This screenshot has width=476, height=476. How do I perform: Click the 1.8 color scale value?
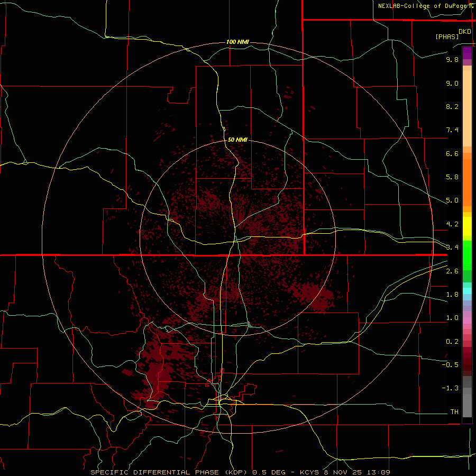pyautogui.click(x=452, y=295)
